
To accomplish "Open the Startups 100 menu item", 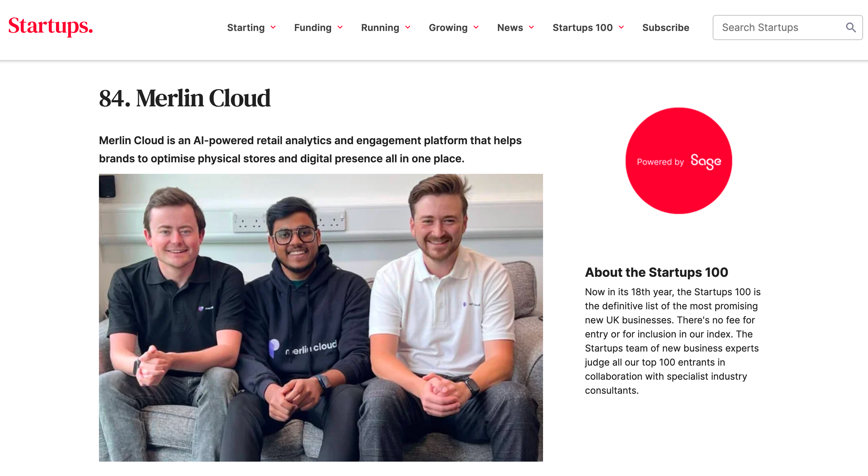I will [x=582, y=28].
